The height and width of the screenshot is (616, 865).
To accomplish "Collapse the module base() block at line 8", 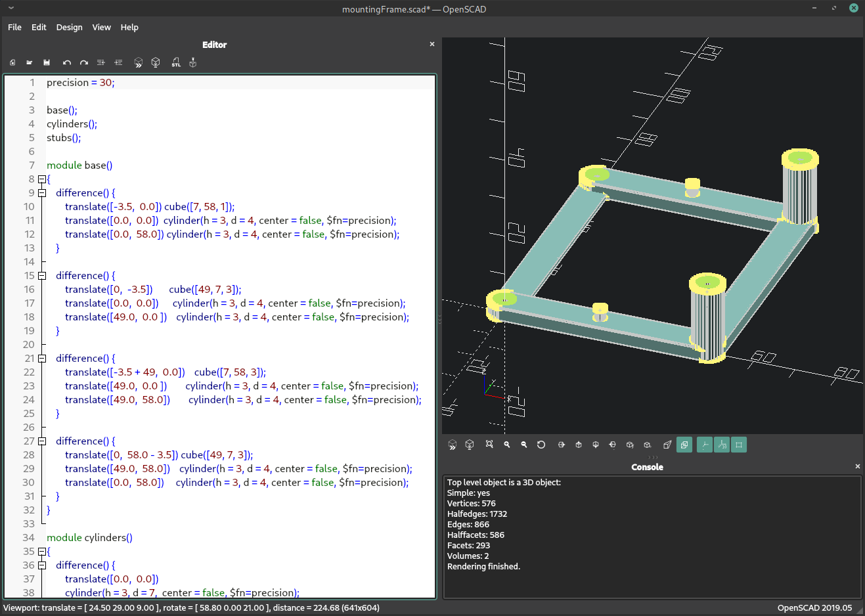I will click(x=42, y=179).
